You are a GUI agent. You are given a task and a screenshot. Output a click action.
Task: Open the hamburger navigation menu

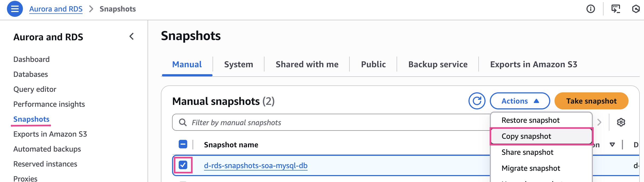click(15, 9)
